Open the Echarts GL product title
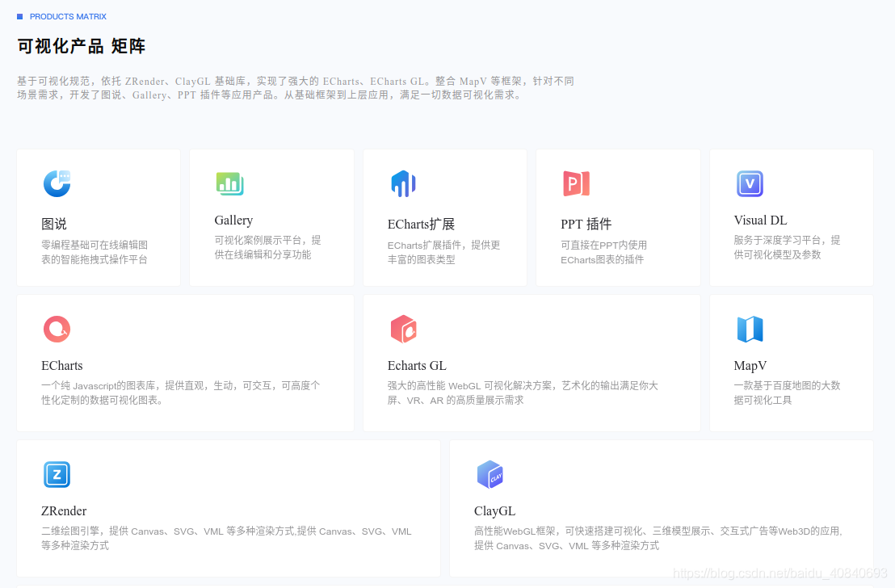This screenshot has height=588, width=895. 417,366
